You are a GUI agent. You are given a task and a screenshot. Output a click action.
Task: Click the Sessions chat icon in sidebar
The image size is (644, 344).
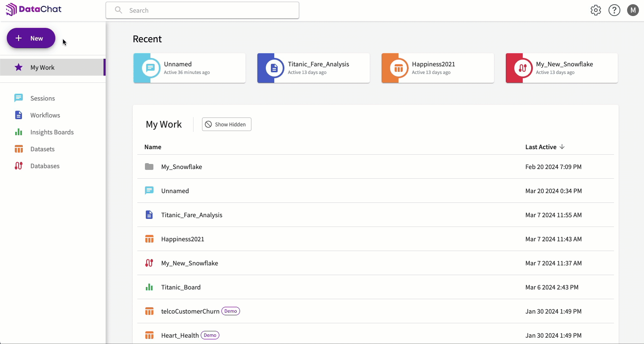coord(19,98)
